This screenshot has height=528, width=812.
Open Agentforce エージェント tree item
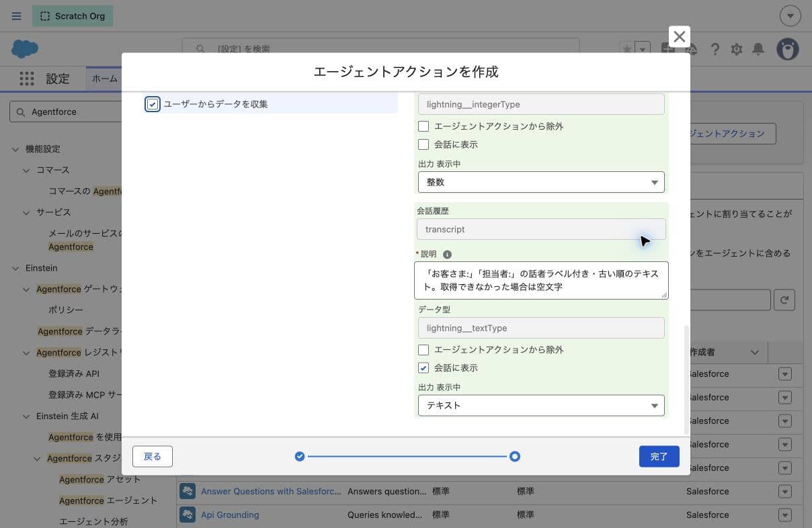[108, 500]
